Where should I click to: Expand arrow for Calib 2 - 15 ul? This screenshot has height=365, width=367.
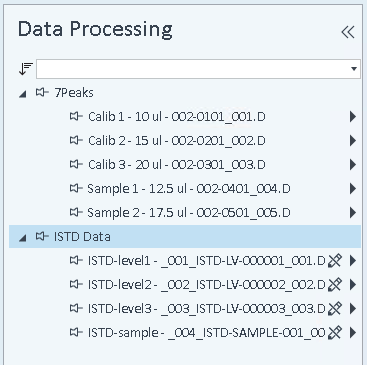[353, 141]
